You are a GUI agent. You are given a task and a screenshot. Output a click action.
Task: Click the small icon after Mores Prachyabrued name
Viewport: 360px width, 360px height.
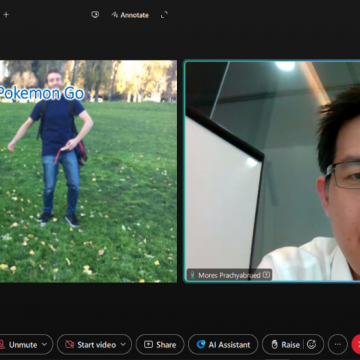coord(266,275)
